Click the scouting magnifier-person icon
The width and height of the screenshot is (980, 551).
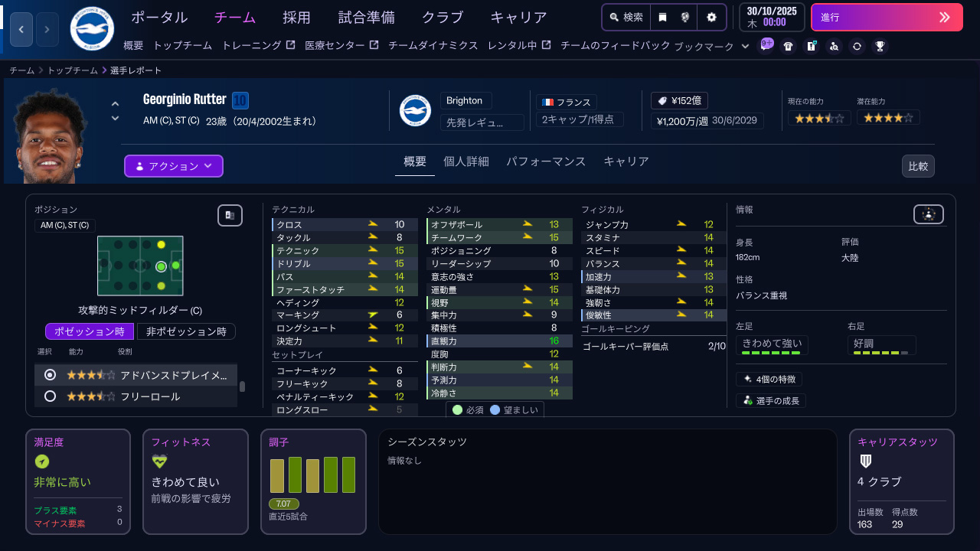835,47
